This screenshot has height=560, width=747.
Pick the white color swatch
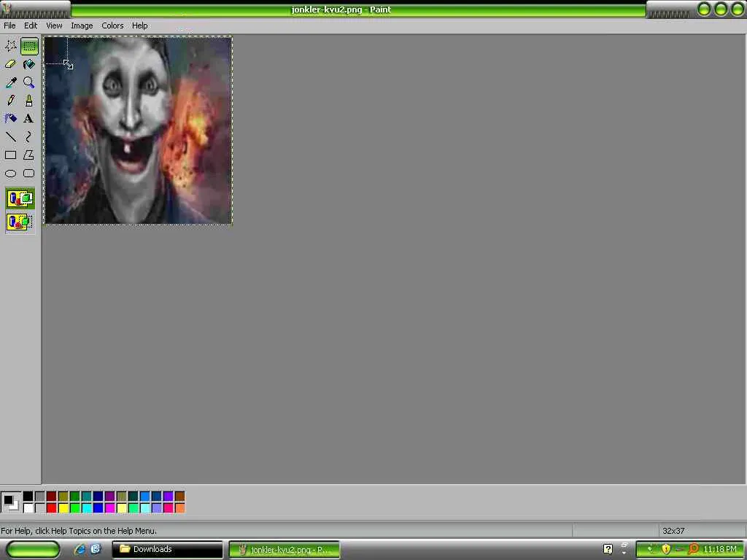point(28,508)
